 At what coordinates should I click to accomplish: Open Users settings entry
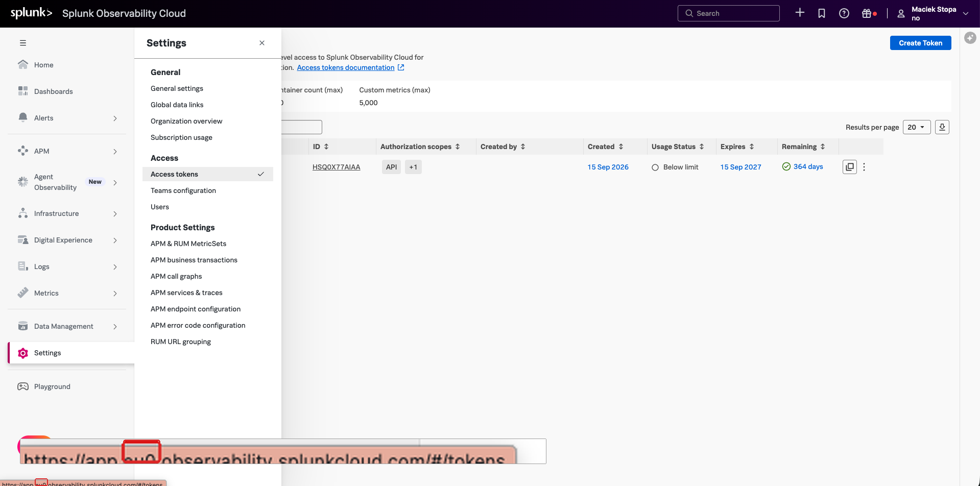point(160,207)
